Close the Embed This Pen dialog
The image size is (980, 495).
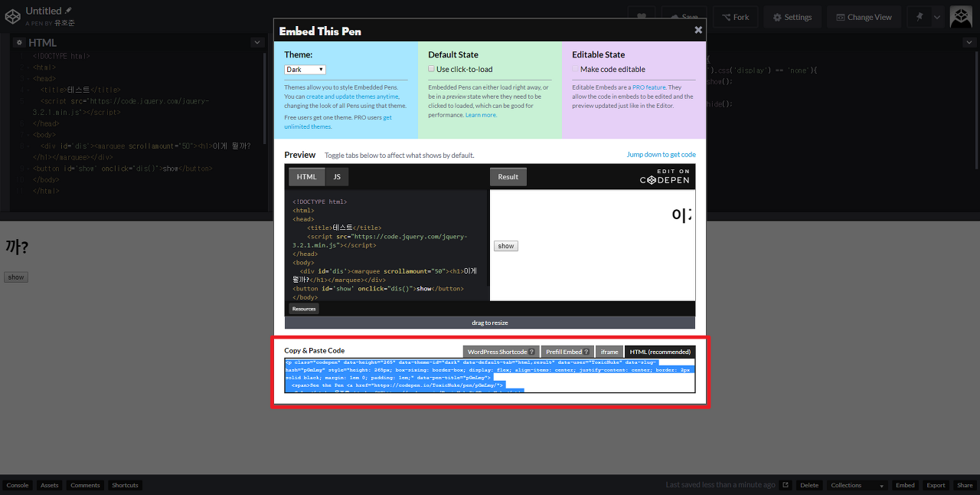698,30
